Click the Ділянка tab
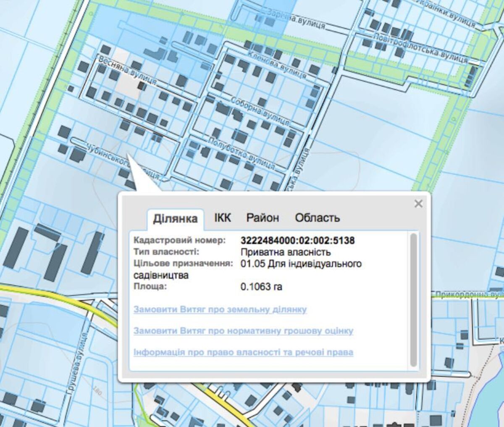This screenshot has height=427, width=504. coord(175,219)
